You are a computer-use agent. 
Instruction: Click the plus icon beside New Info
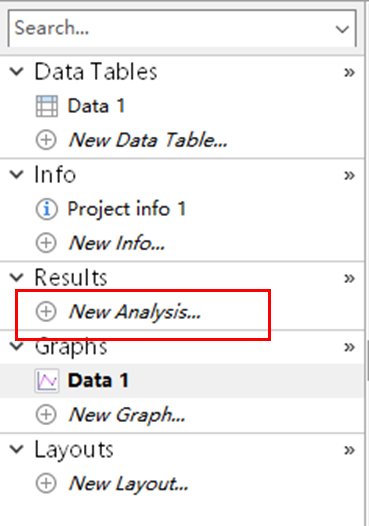click(x=46, y=243)
